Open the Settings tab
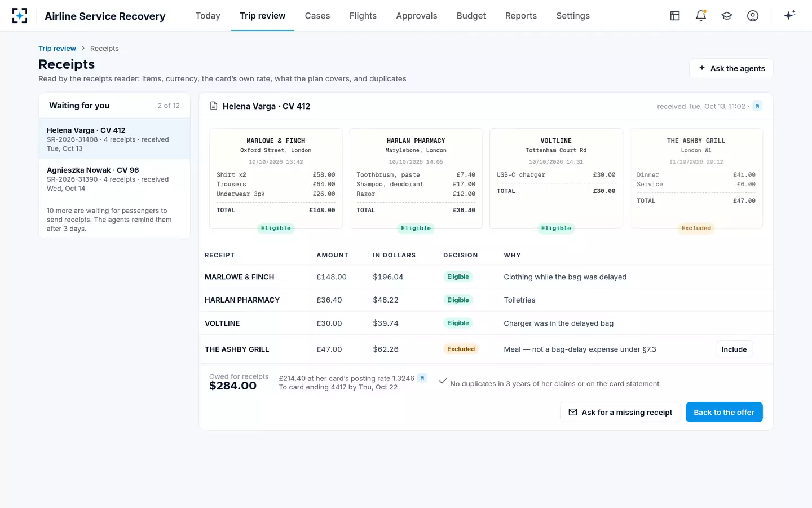This screenshot has width=812, height=508. click(x=573, y=16)
